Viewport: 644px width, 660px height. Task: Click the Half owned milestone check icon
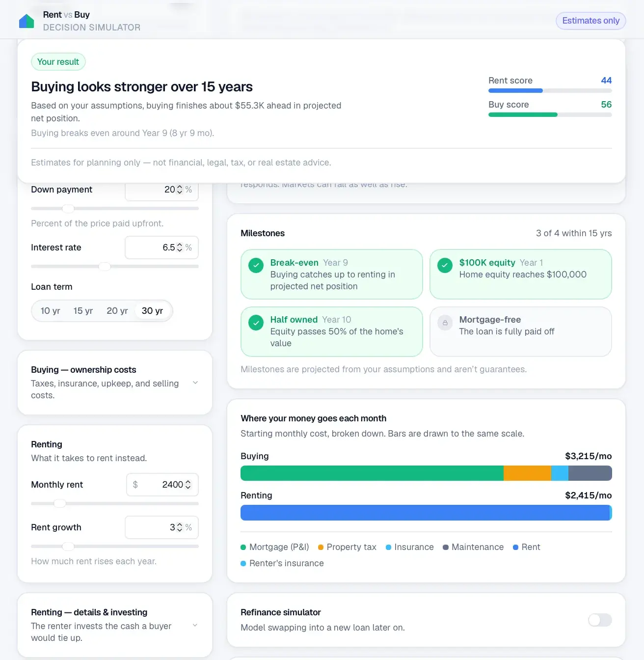[x=256, y=323]
